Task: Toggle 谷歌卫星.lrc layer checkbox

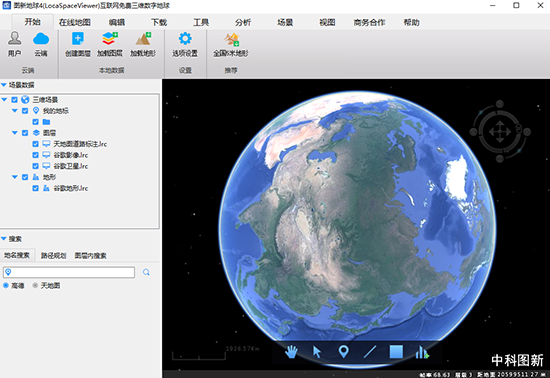Action: point(35,166)
